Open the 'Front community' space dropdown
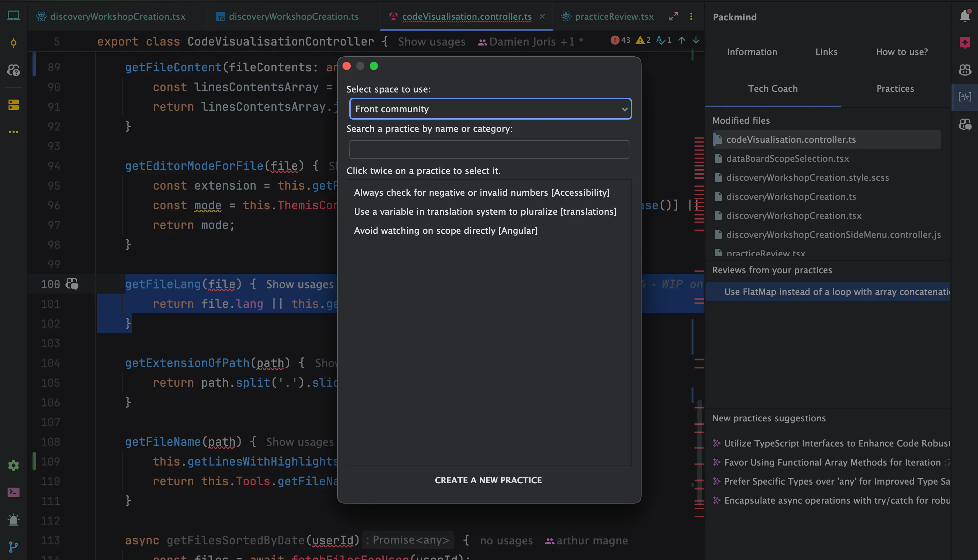This screenshot has width=978, height=560. tap(490, 109)
